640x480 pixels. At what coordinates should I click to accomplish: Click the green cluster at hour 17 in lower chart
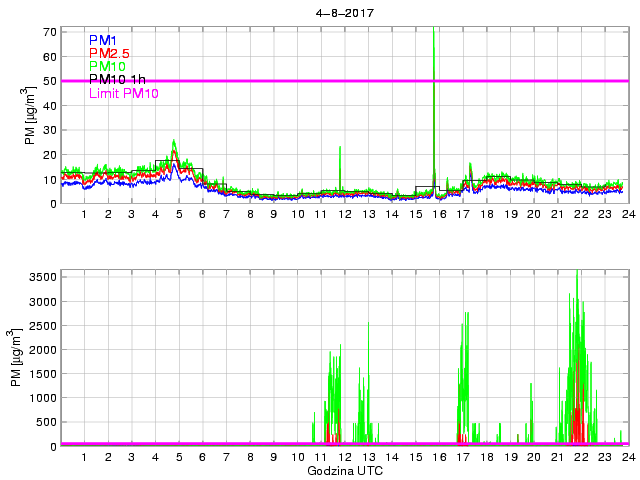point(464,370)
